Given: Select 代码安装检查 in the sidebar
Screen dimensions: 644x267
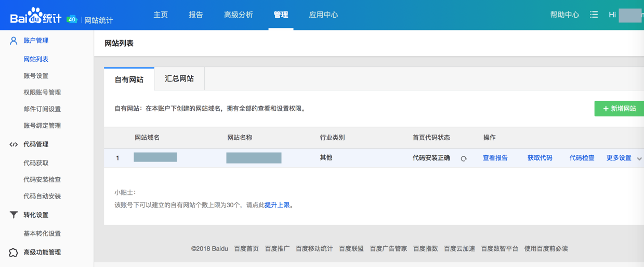Looking at the screenshot, I should (42, 180).
